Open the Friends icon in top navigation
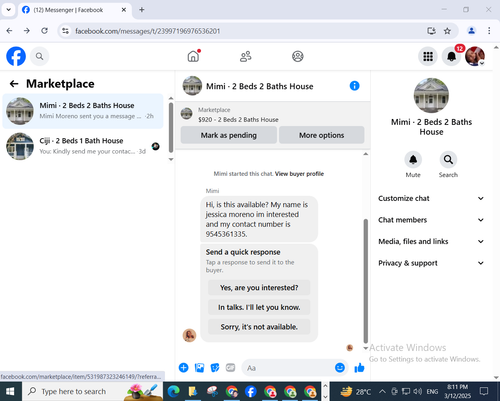The image size is (500, 401). point(246,56)
